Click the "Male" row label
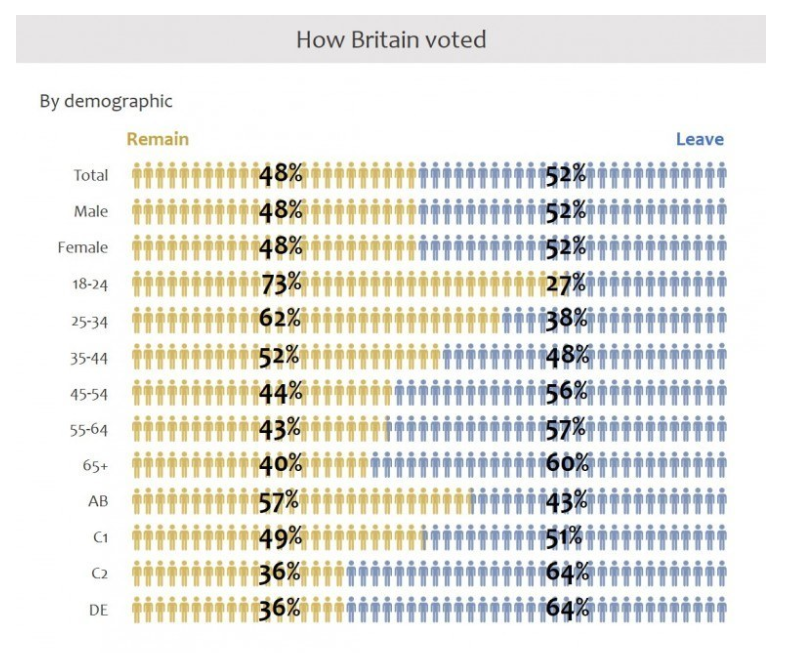This screenshot has height=653, width=787. (x=91, y=212)
